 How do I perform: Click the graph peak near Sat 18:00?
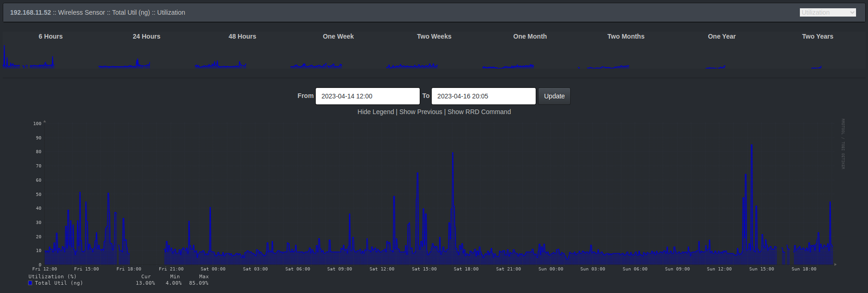[453, 155]
